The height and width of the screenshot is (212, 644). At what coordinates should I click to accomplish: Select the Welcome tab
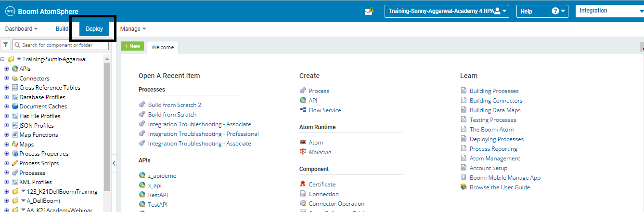(163, 47)
